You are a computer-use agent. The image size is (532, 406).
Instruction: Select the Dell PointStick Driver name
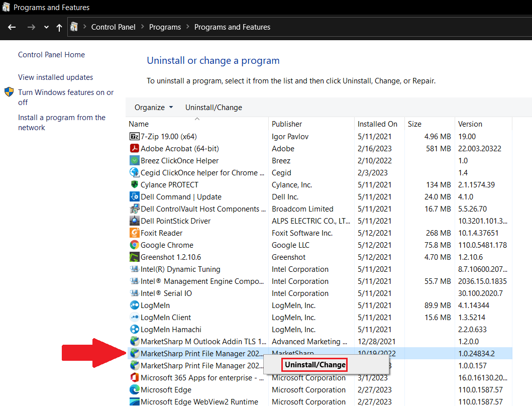click(x=175, y=221)
